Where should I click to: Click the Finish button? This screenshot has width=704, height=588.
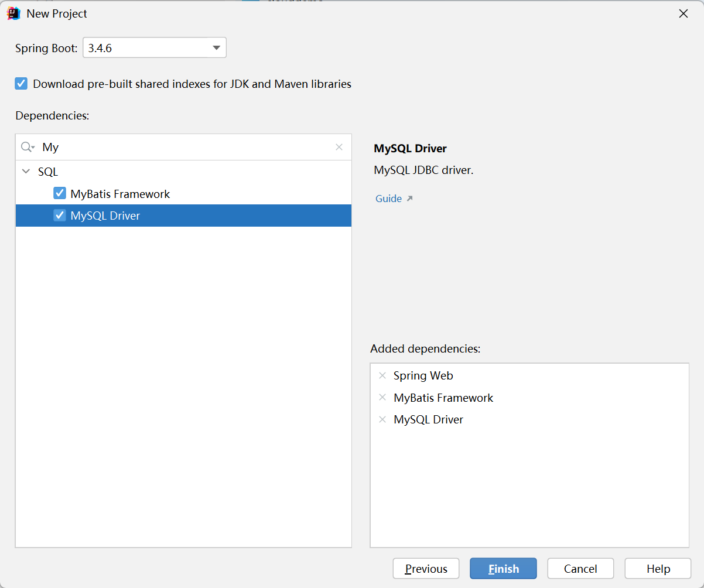pos(503,569)
